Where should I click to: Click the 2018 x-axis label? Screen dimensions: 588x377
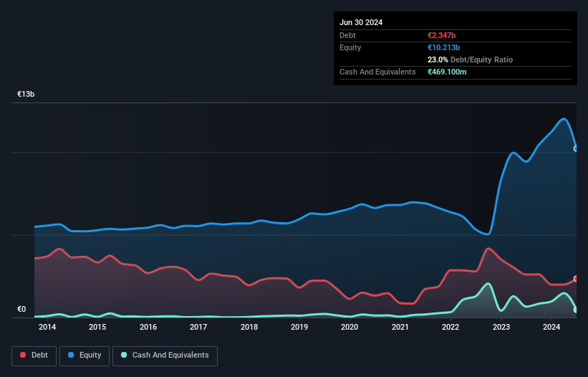(249, 327)
